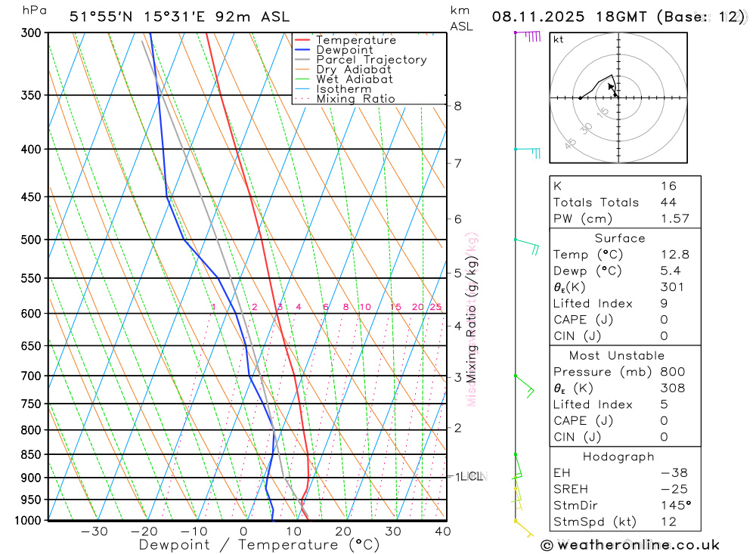
Task: Click the Mixing Ratio legend entry
Action: pos(345,99)
